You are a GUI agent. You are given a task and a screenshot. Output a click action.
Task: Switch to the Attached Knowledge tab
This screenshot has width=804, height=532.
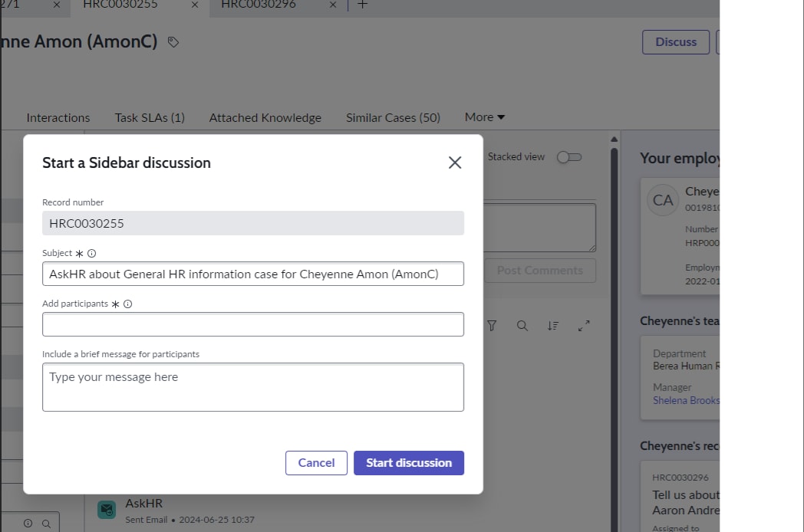[265, 117]
